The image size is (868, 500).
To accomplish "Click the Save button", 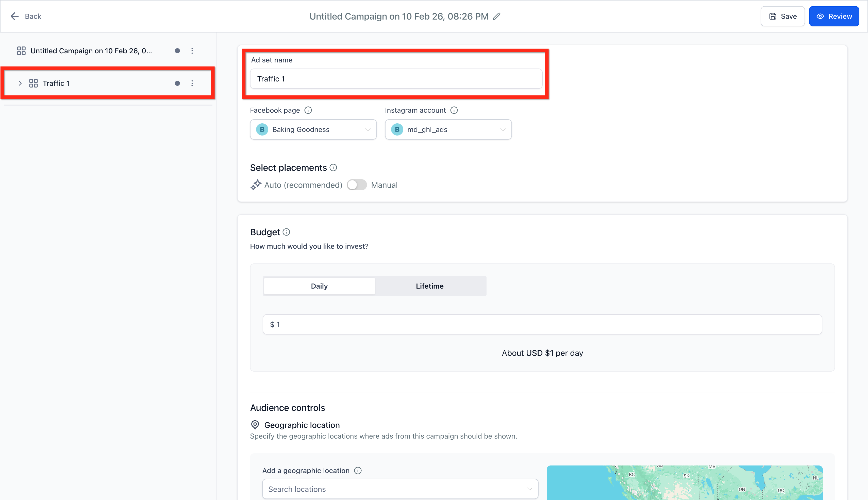I will pyautogui.click(x=782, y=16).
